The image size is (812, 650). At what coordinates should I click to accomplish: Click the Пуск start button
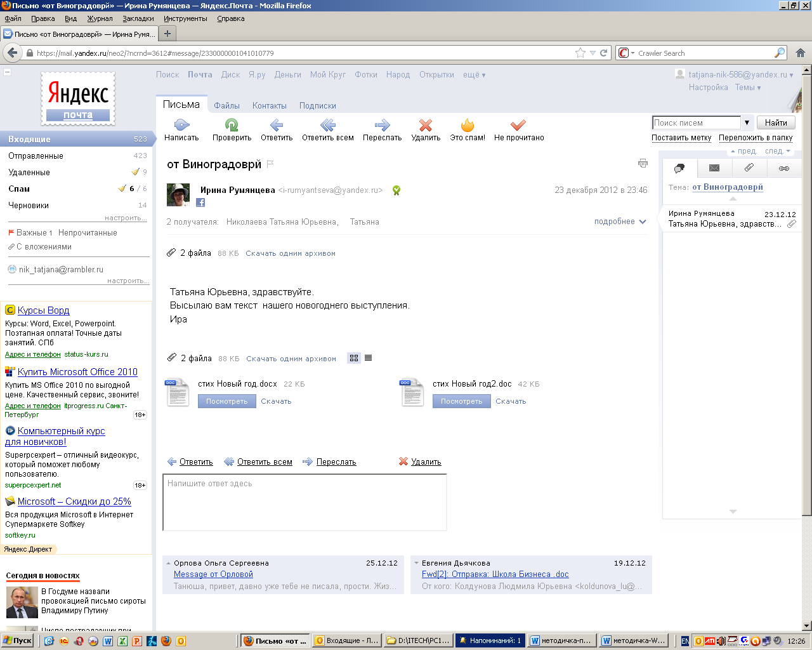pyautogui.click(x=18, y=640)
